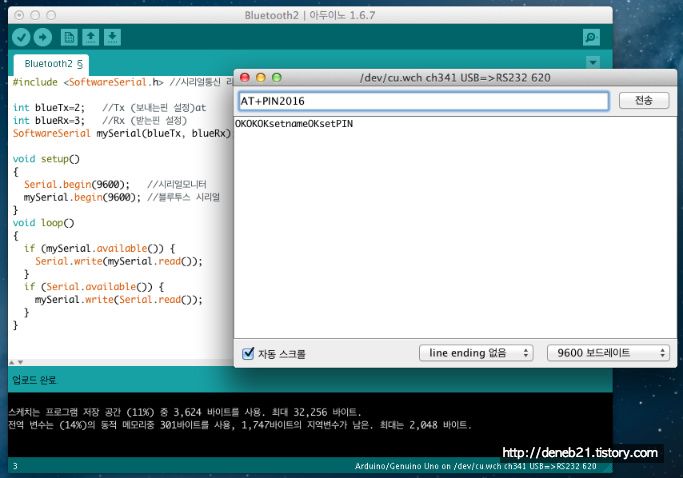Click the 'void setup()' code line
Viewport: 683px width, 478px height.
(46, 159)
